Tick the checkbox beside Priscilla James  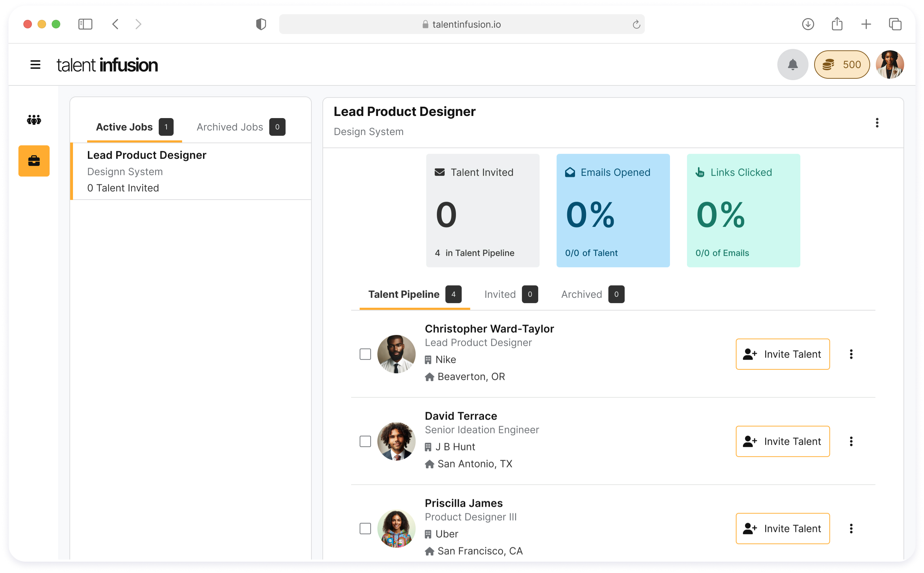(x=365, y=528)
